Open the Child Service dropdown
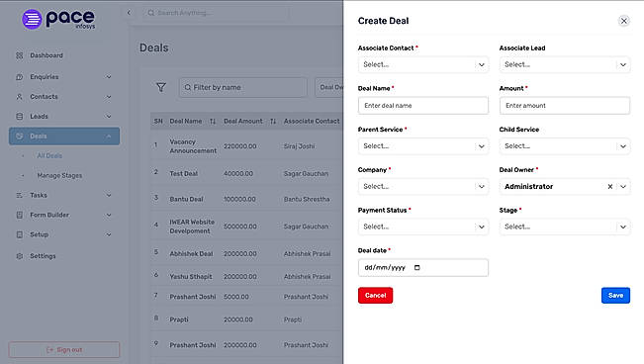This screenshot has height=364, width=644. coord(565,145)
